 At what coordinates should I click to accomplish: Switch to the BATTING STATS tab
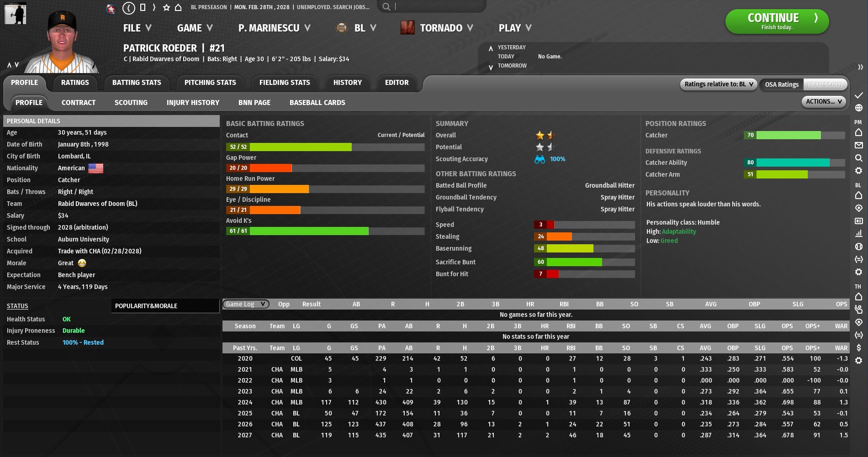(x=137, y=83)
